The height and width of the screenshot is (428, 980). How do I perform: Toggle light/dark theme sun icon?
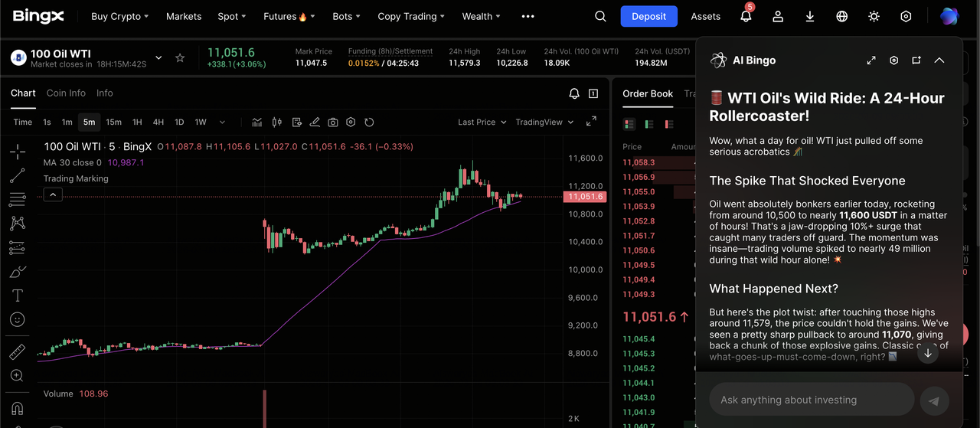pyautogui.click(x=874, y=16)
